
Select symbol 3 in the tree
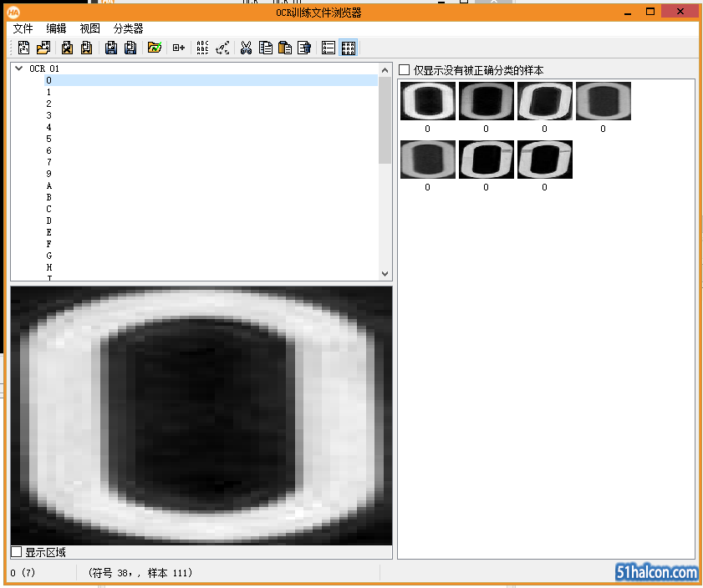[x=48, y=115]
